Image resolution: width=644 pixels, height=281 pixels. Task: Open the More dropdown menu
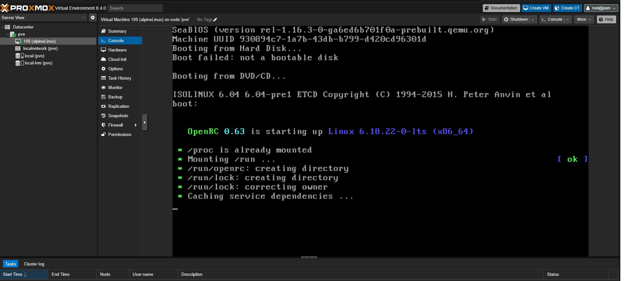[584, 19]
